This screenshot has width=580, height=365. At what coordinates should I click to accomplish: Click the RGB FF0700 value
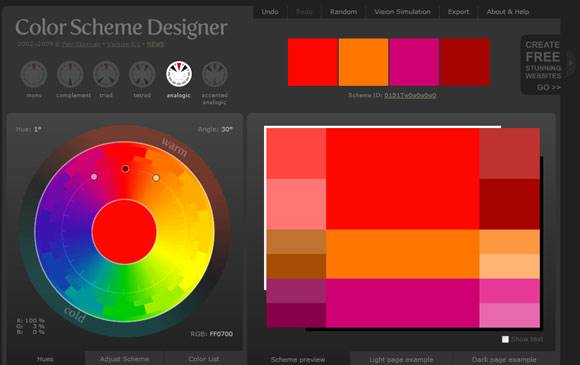(x=221, y=334)
